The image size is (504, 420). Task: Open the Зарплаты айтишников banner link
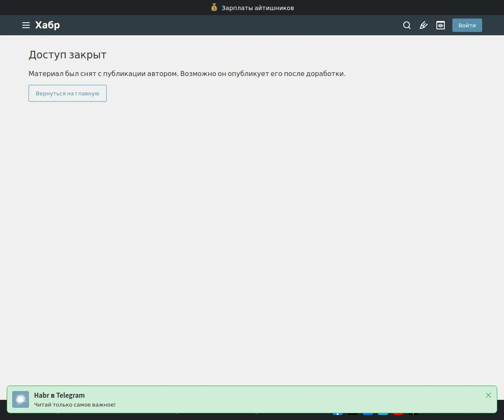pos(258,8)
